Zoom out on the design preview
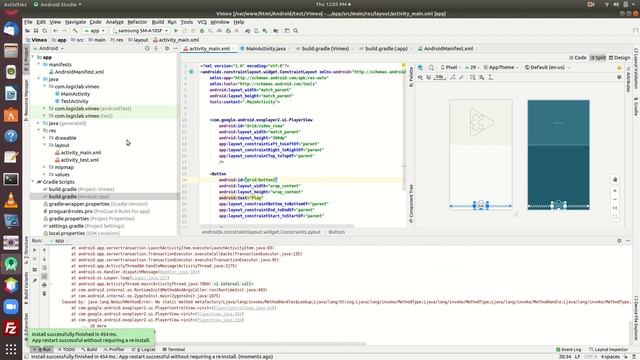Viewport: 640px width, 360px height. point(615,199)
